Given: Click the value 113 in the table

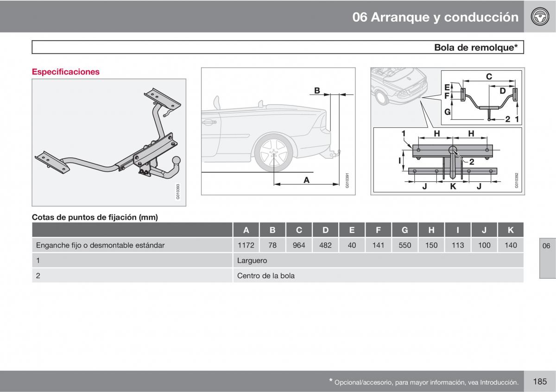Looking at the screenshot, I should tap(457, 245).
